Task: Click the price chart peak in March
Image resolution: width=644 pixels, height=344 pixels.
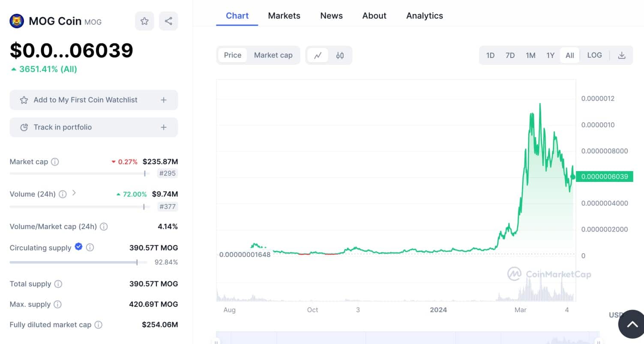Action: 540,104
